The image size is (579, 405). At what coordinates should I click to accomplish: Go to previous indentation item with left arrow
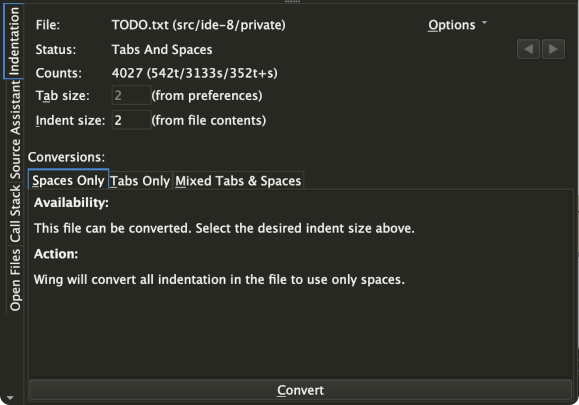pos(528,49)
